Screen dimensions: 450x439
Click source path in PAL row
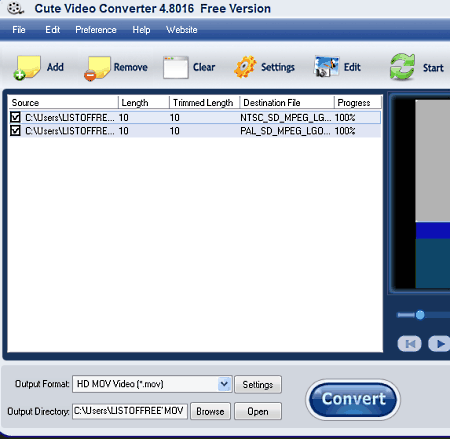[70, 131]
